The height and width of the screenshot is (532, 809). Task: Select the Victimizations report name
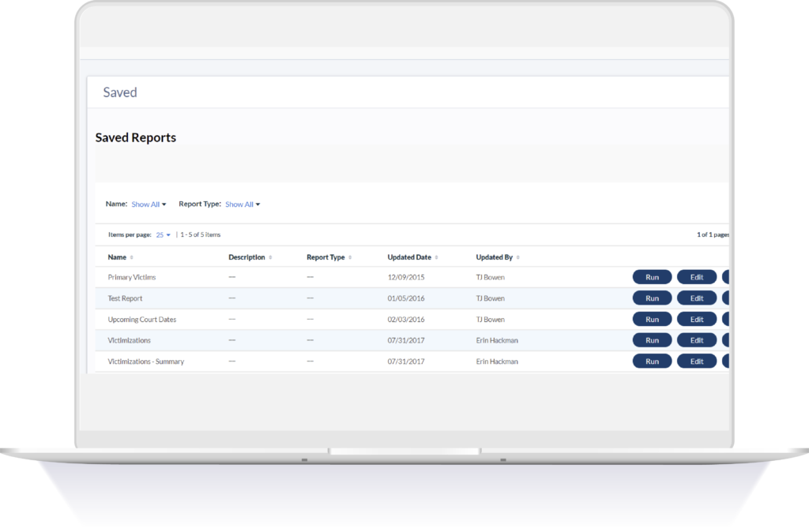pyautogui.click(x=129, y=341)
